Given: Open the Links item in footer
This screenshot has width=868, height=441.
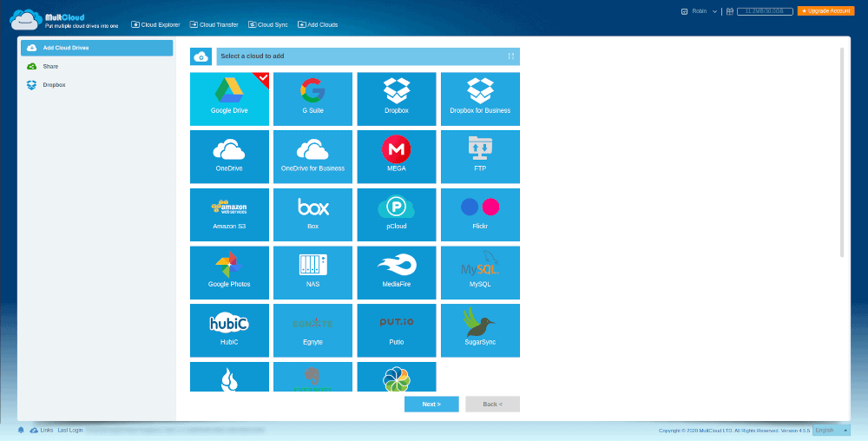Looking at the screenshot, I should (x=42, y=430).
